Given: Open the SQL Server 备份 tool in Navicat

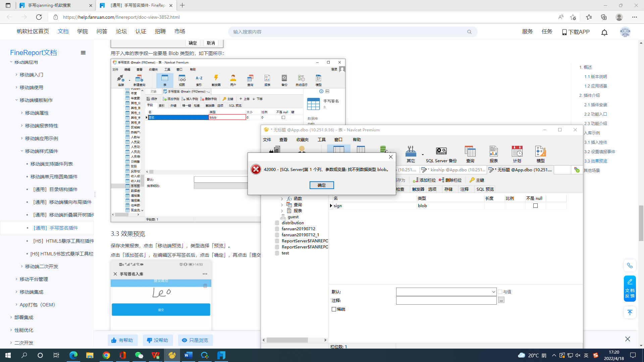Looking at the screenshot, I should pyautogui.click(x=441, y=155).
